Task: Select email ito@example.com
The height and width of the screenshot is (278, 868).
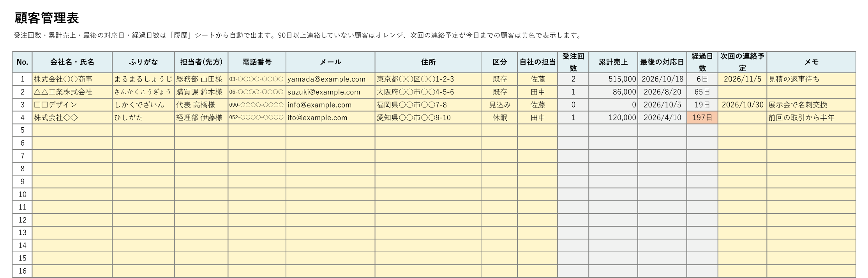Action: coord(330,118)
